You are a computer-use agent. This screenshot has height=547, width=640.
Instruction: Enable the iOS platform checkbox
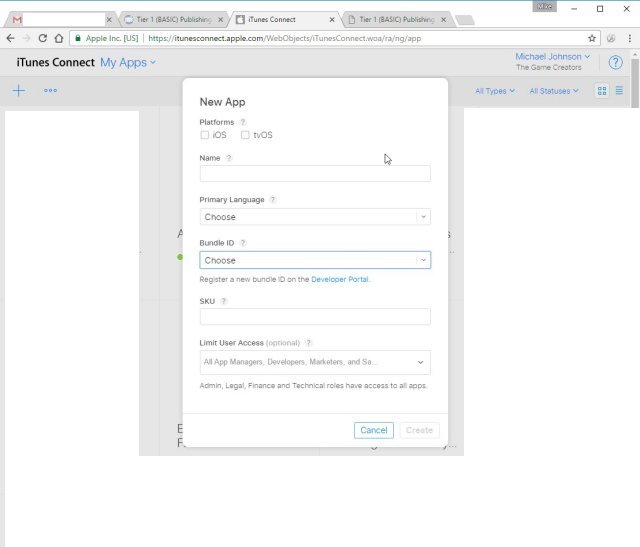tap(204, 135)
